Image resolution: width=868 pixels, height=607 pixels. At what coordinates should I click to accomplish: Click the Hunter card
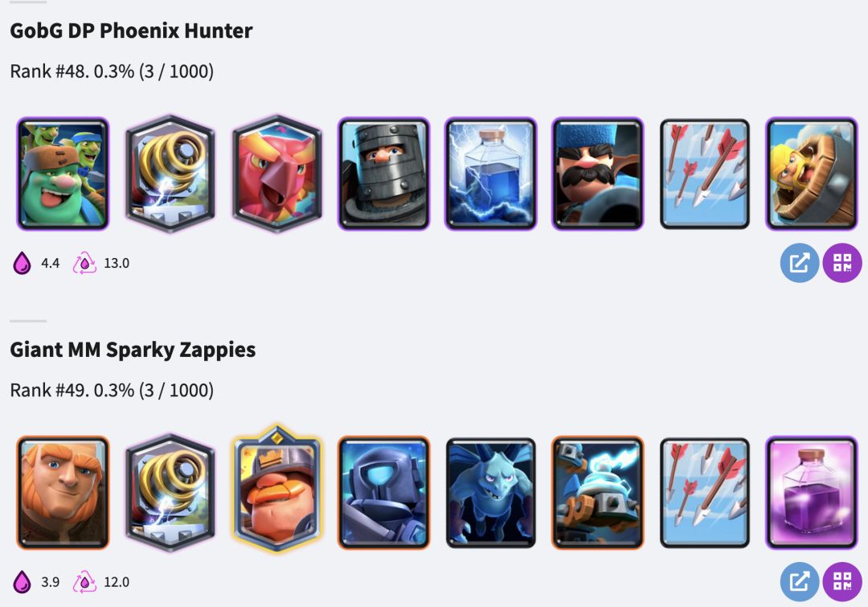coord(598,174)
